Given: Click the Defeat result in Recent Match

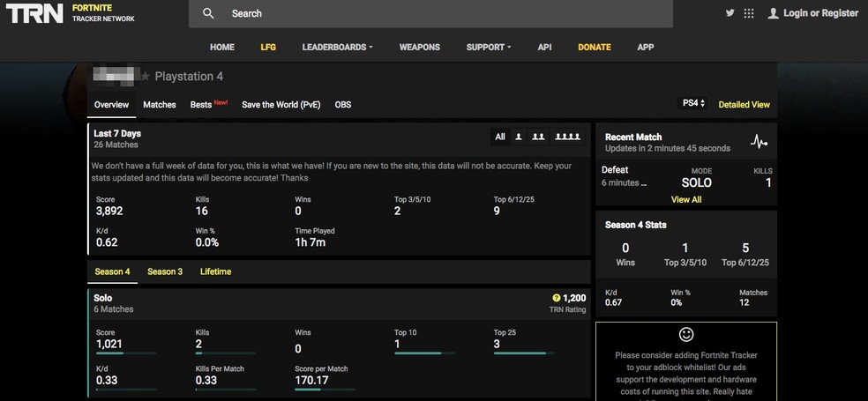Looking at the screenshot, I should 615,170.
